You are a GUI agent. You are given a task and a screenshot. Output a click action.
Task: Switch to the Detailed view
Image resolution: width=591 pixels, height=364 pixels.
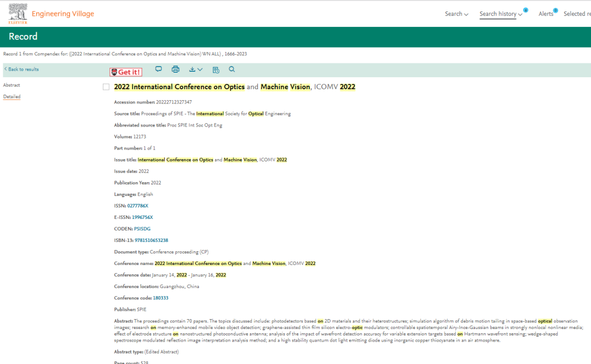pos(11,96)
